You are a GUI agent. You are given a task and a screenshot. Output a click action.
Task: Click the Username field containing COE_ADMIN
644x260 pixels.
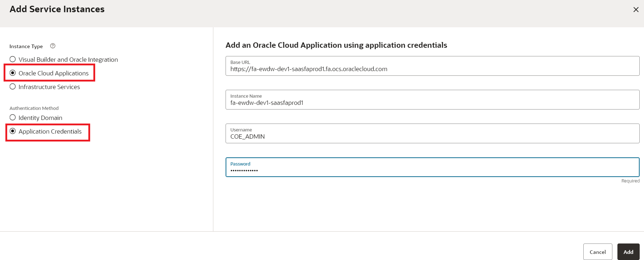coord(432,136)
